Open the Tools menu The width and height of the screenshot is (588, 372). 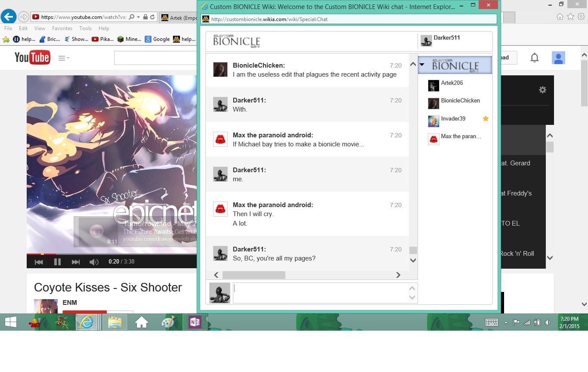coord(85,28)
